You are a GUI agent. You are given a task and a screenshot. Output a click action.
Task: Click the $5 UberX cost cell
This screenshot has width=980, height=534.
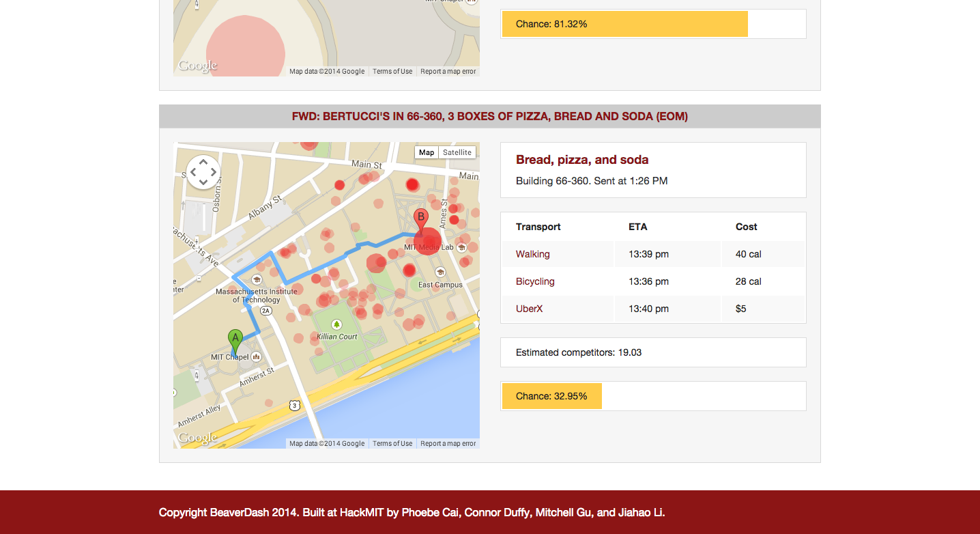point(763,309)
